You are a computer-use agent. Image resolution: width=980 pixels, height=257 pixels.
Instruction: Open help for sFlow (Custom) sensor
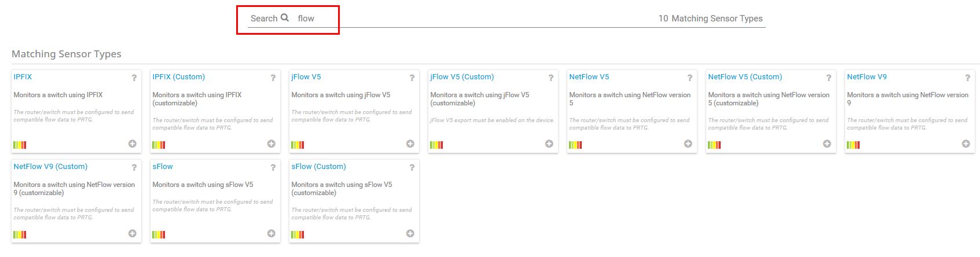coord(412,167)
